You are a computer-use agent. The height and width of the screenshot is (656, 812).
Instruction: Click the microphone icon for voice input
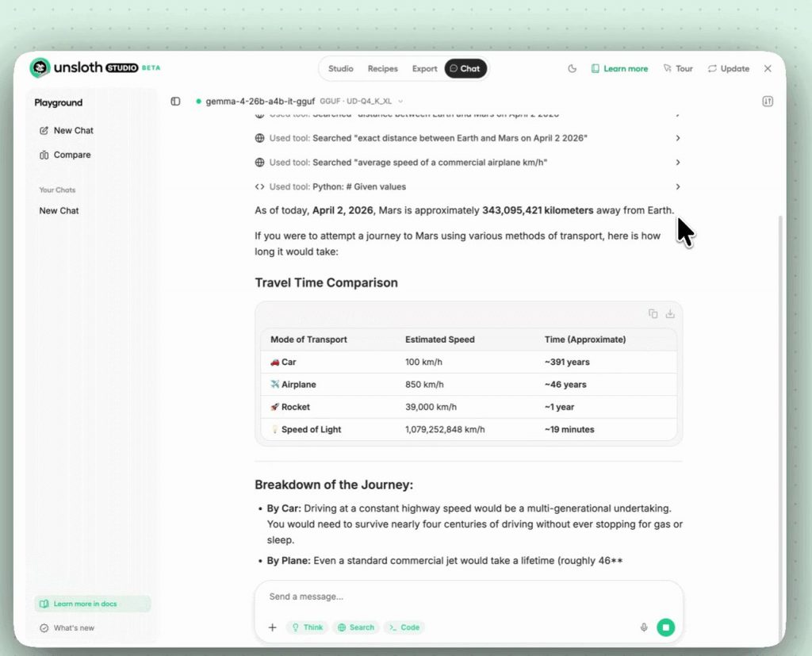point(644,627)
